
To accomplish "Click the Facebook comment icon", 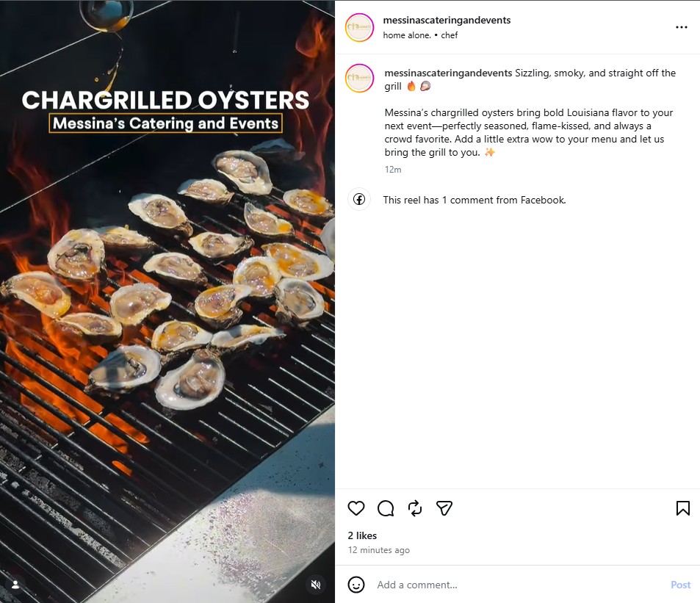I will pos(359,200).
